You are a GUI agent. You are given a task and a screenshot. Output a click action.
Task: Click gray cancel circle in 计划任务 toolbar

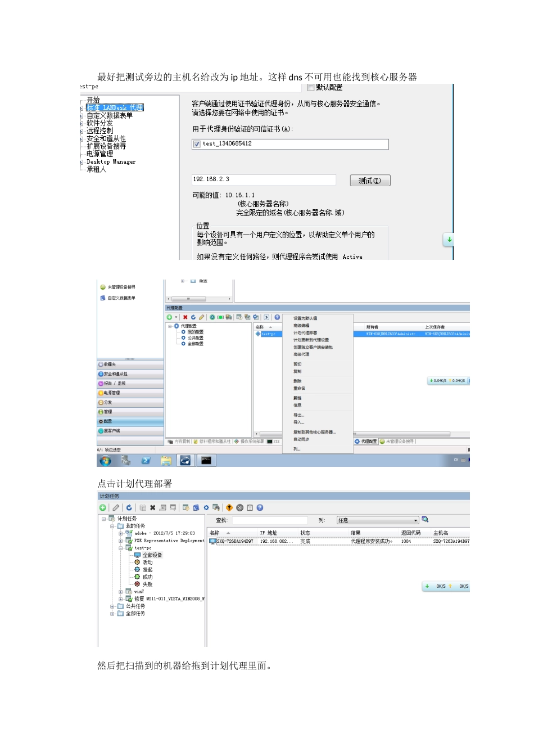240,507
